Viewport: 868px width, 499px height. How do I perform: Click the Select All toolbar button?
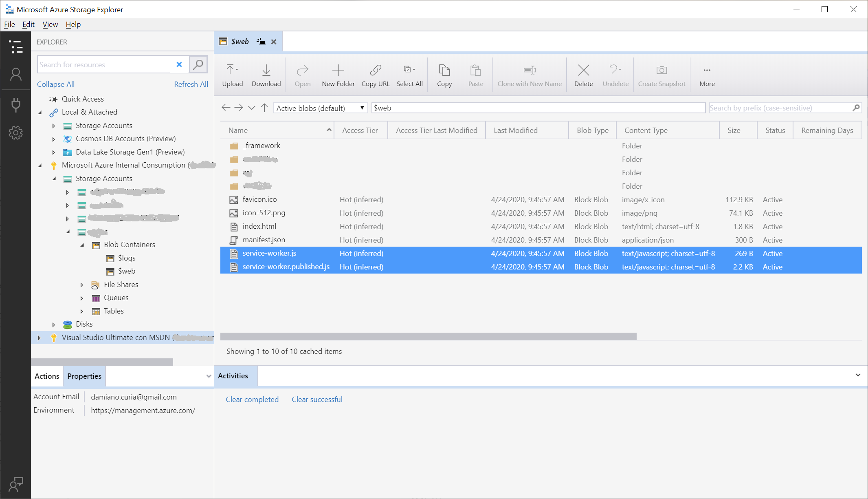[409, 75]
